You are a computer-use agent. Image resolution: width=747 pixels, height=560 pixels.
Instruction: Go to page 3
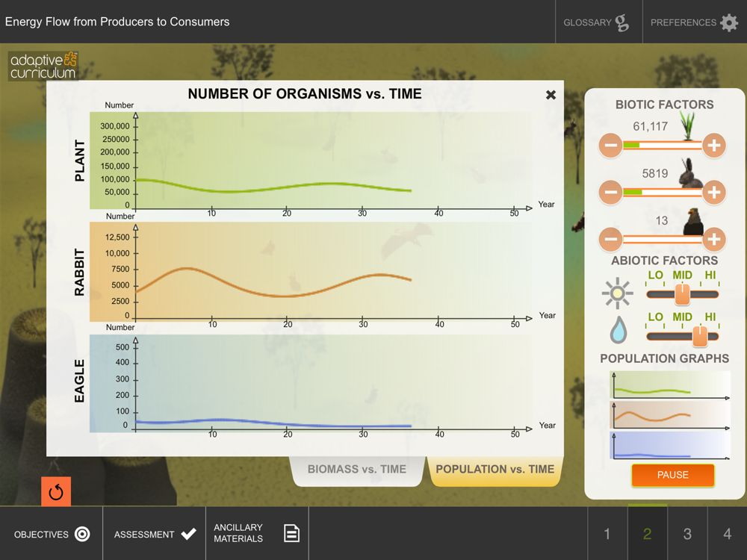[687, 534]
